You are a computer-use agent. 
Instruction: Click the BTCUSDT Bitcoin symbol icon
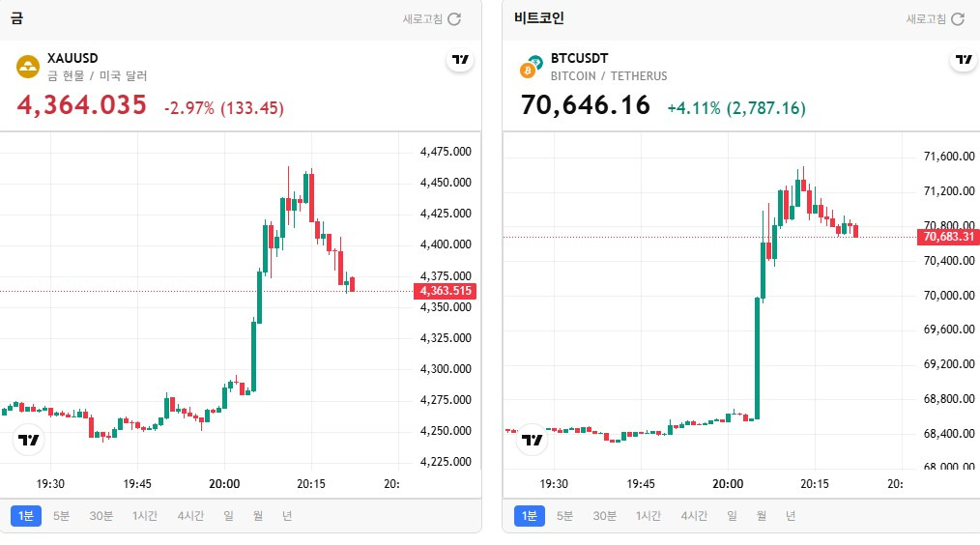[531, 67]
